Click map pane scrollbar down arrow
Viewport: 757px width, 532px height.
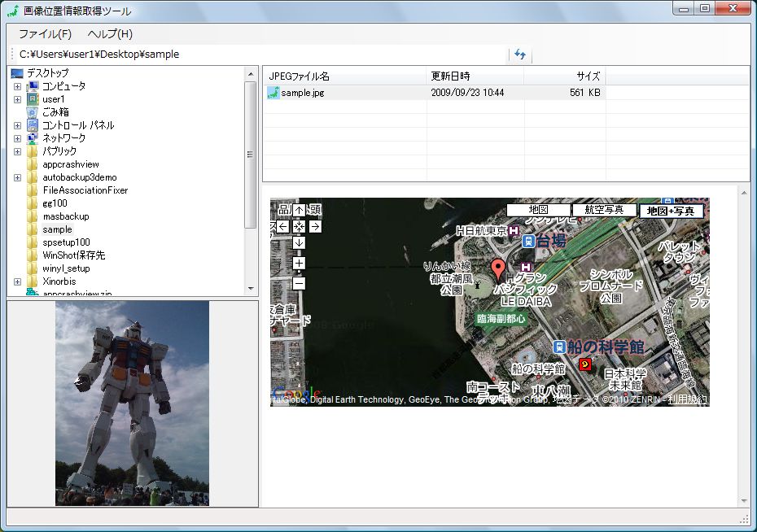click(x=744, y=501)
